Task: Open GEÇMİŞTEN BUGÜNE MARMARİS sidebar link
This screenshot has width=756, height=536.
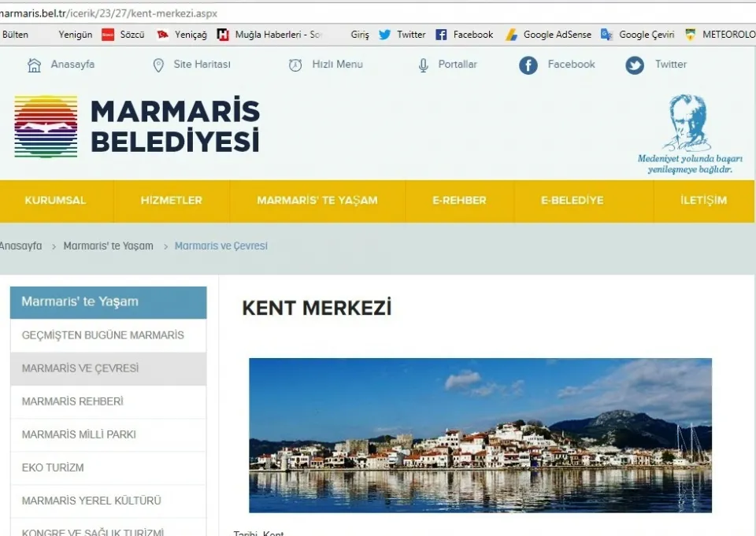Action: tap(102, 335)
